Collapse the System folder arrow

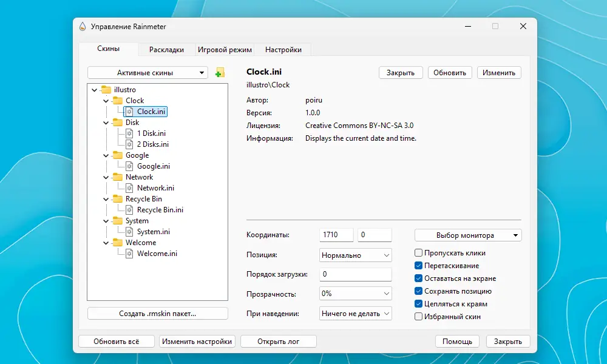point(106,221)
